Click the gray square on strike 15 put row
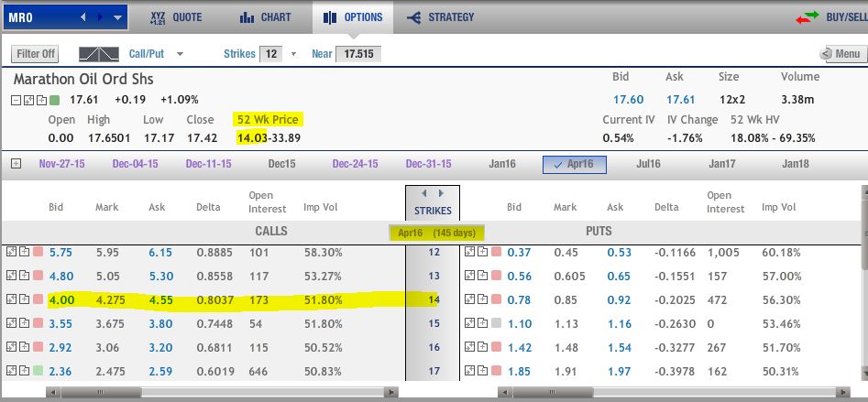 click(496, 323)
